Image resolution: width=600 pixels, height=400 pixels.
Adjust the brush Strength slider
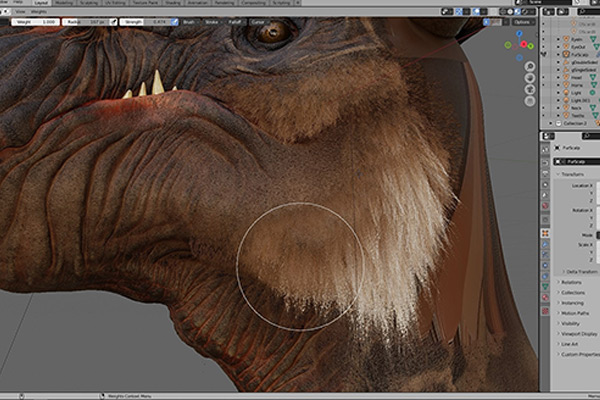145,22
